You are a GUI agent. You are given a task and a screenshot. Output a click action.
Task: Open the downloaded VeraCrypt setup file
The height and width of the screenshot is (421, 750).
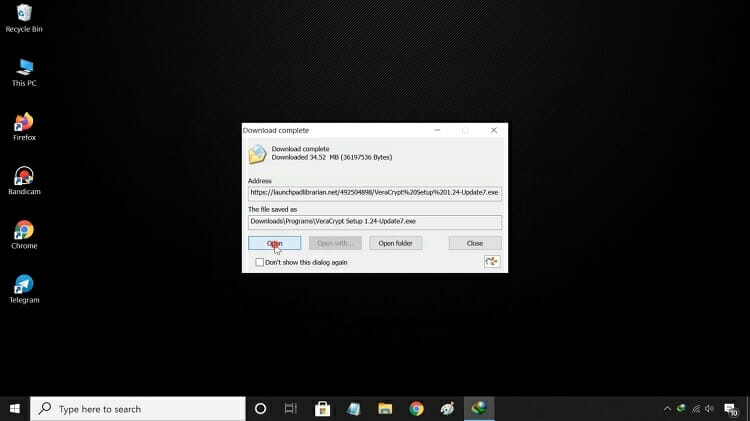(274, 243)
